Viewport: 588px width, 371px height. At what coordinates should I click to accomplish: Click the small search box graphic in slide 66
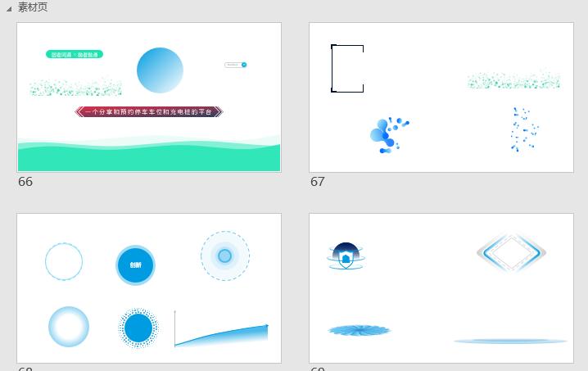(236, 65)
